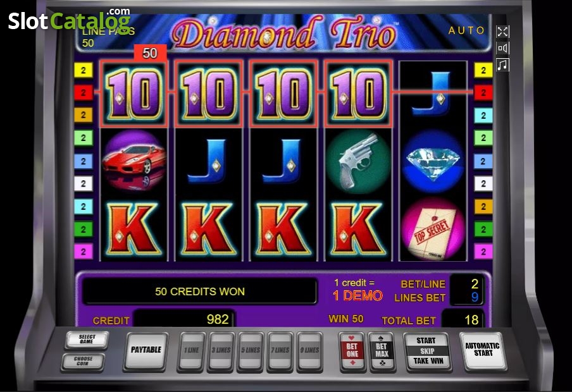Choose the 3 Lines option
This screenshot has width=572, height=392.
point(221,351)
